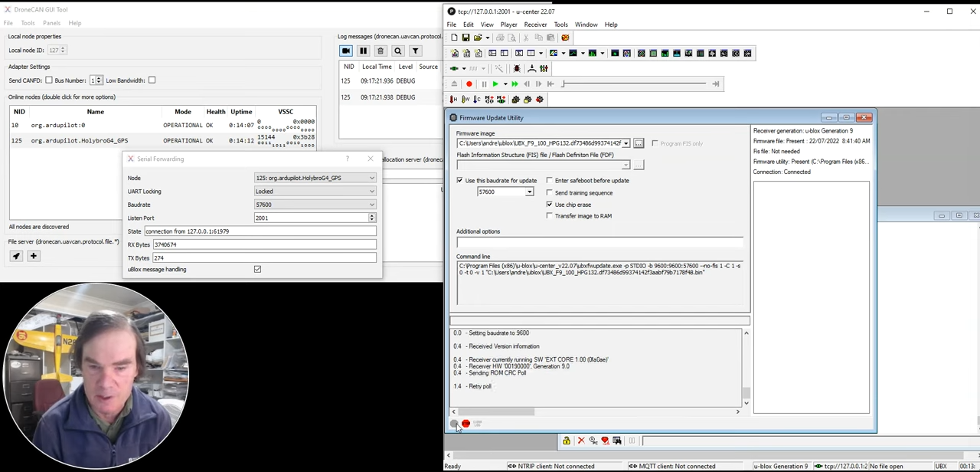The width and height of the screenshot is (980, 472).
Task: Open the Baudrate dropdown in Serial Forwarding
Action: coord(315,205)
